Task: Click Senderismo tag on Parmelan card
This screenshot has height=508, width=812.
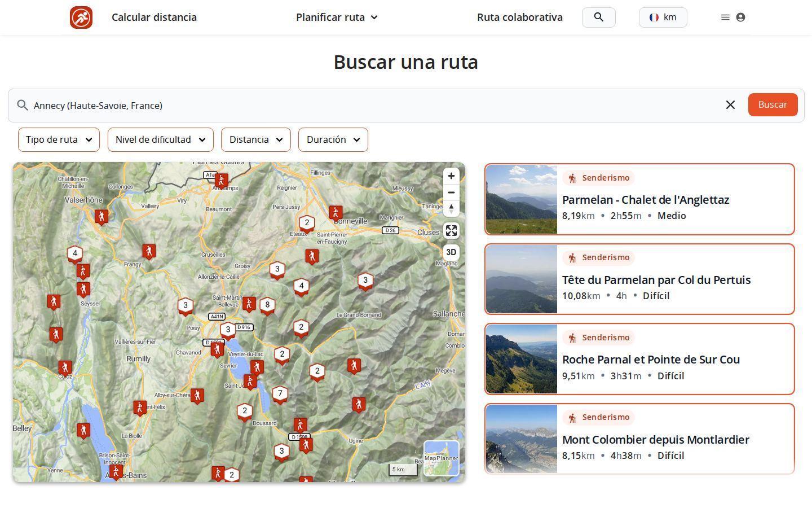Action: click(x=599, y=178)
